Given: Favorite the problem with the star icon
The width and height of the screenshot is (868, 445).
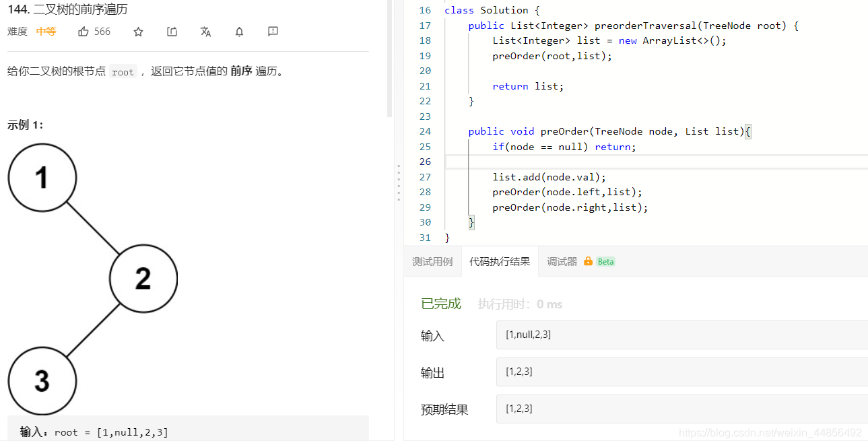Looking at the screenshot, I should tap(139, 32).
